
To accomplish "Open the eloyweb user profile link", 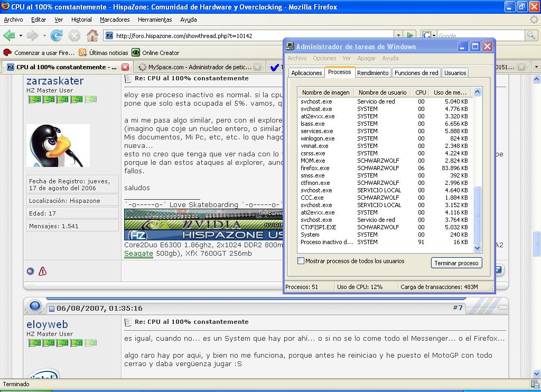I will tap(47, 324).
